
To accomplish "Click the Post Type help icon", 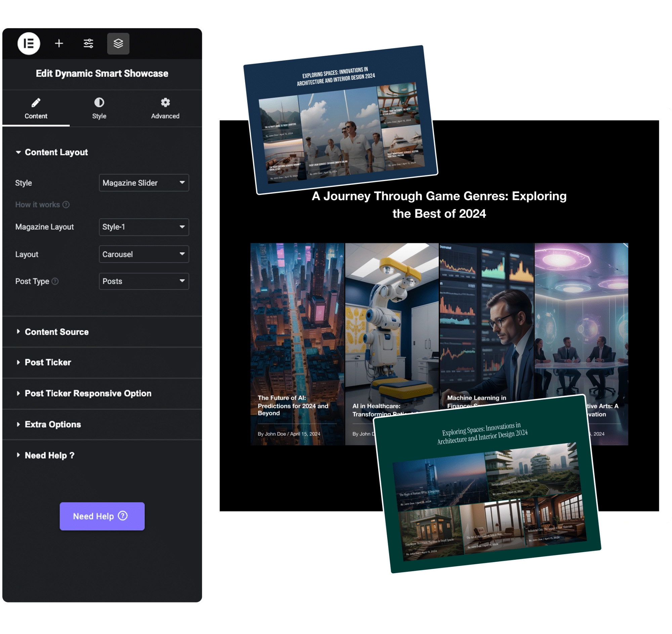I will (x=55, y=281).
